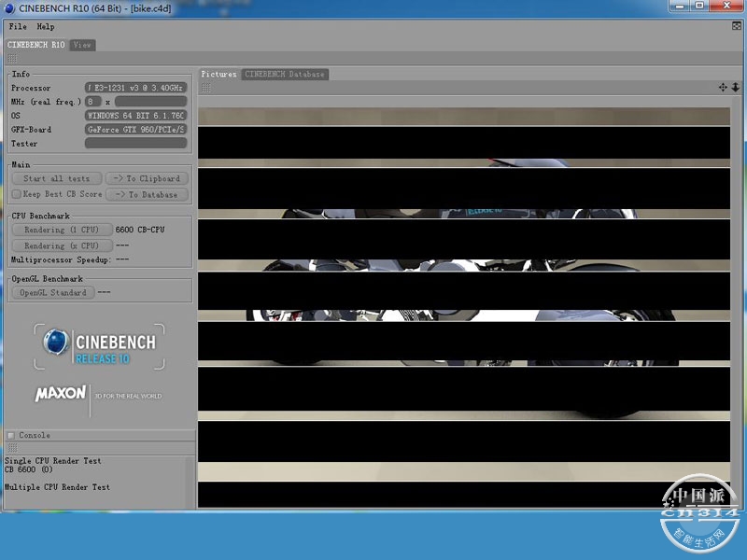Screen dimensions: 747x560
Task: Enable Keep Best CB Score checkbox
Action: tap(17, 194)
